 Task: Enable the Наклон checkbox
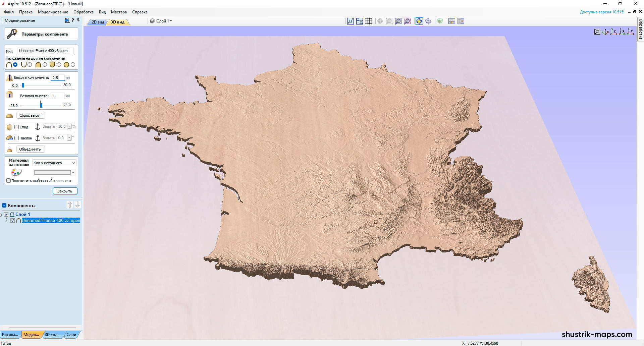(x=16, y=138)
